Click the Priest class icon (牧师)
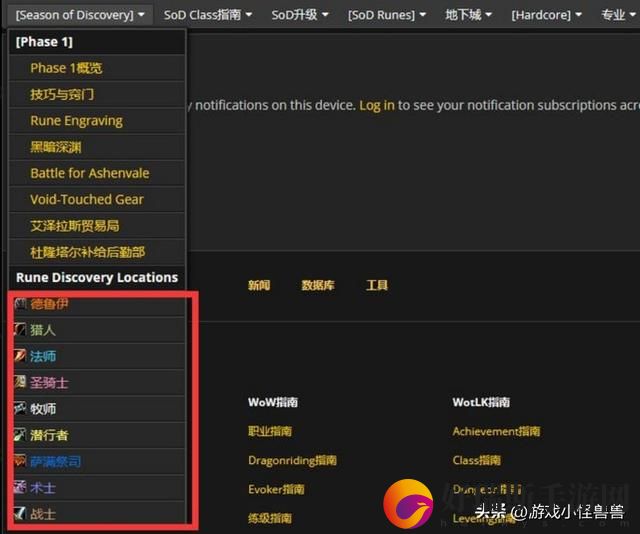Image resolution: width=640 pixels, height=534 pixels. [x=20, y=408]
